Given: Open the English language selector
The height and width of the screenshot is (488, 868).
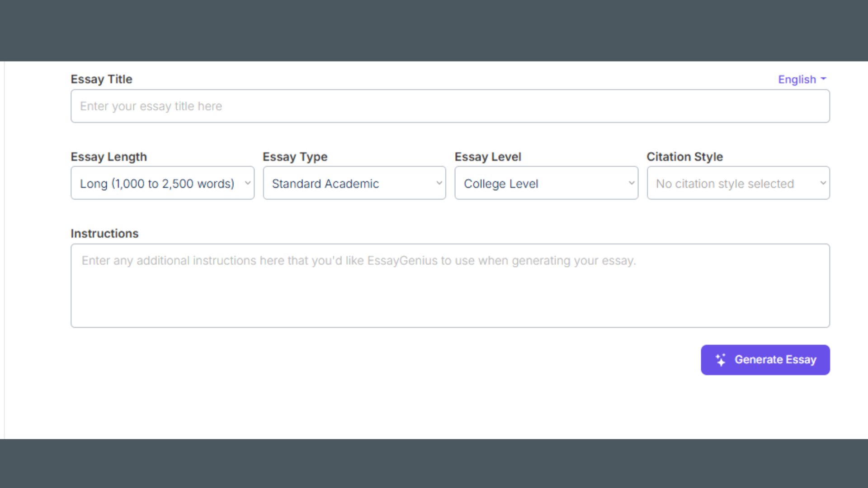Looking at the screenshot, I should click(x=797, y=80).
